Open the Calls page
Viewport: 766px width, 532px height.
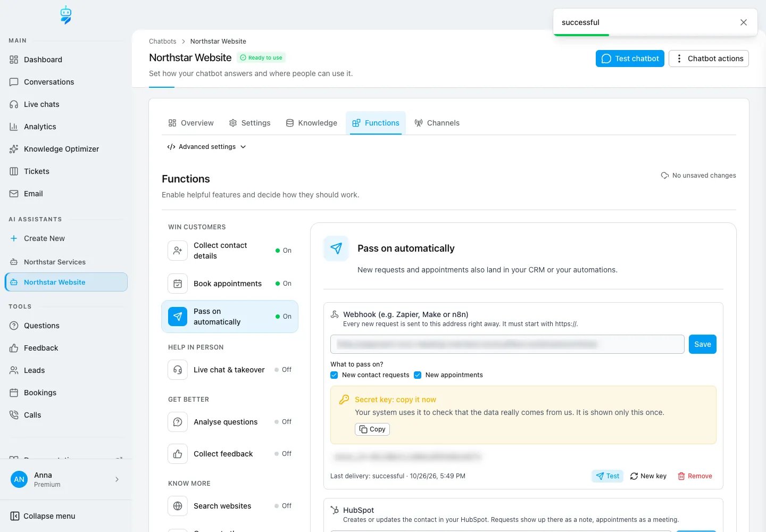click(x=66, y=415)
